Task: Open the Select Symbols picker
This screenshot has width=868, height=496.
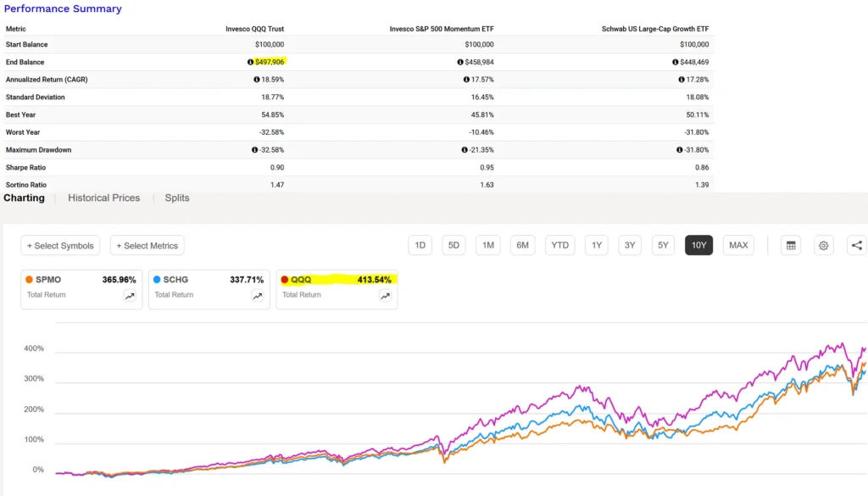Action: (x=60, y=246)
